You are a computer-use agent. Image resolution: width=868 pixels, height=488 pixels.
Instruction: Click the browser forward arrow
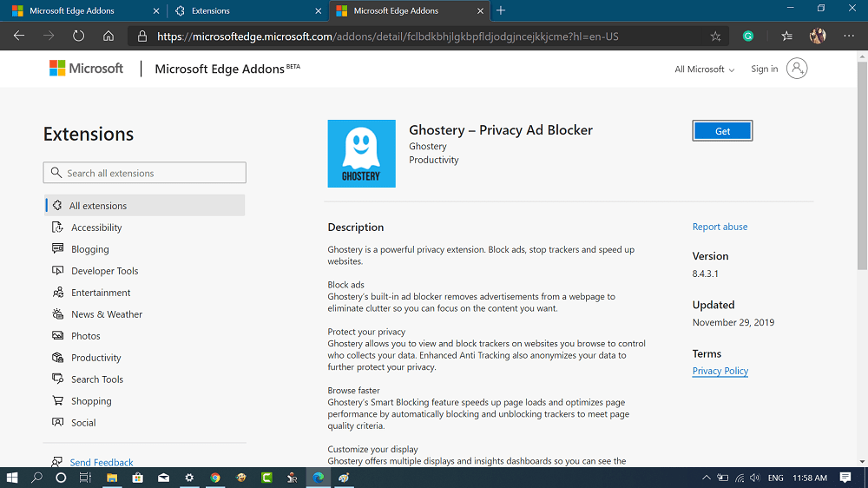pos(49,36)
